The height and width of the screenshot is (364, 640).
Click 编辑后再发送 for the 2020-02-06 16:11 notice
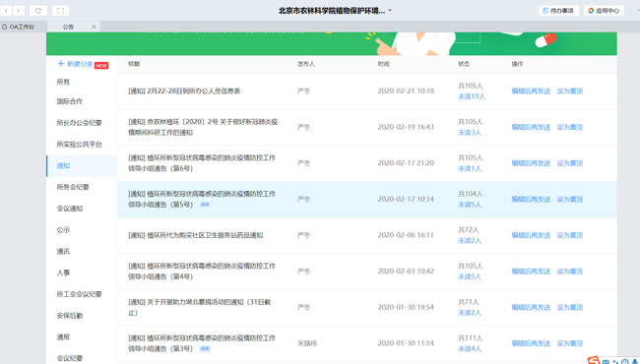click(x=531, y=235)
